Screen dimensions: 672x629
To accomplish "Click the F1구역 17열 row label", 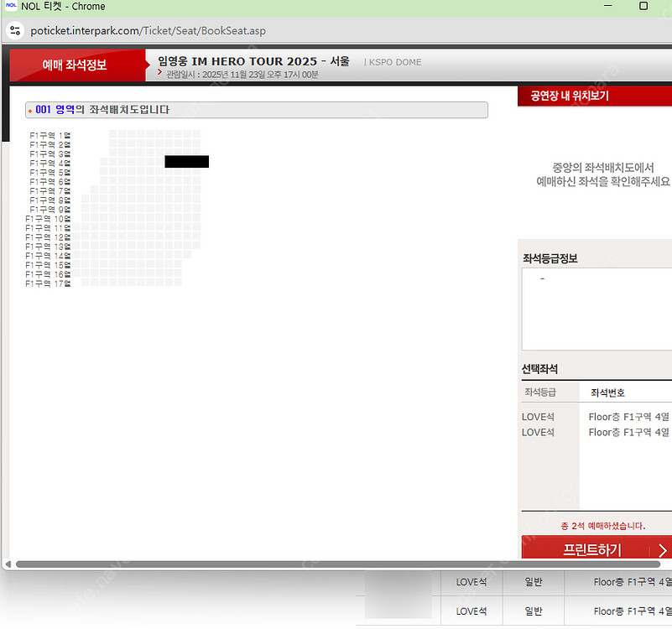I will pyautogui.click(x=48, y=283).
